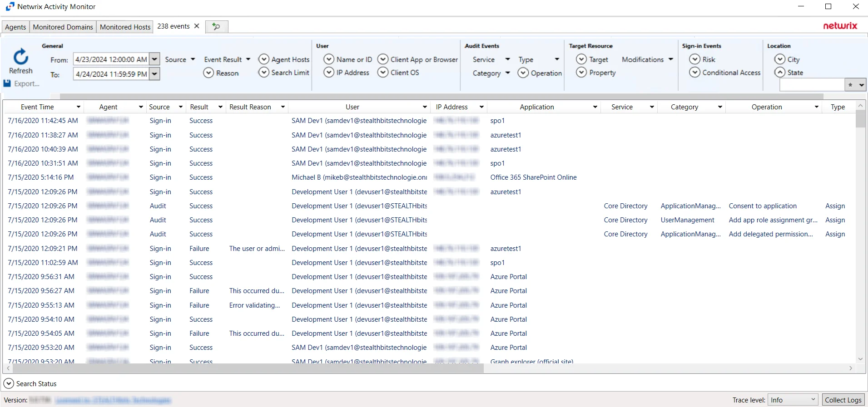Expand the Name or ID filter

329,59
